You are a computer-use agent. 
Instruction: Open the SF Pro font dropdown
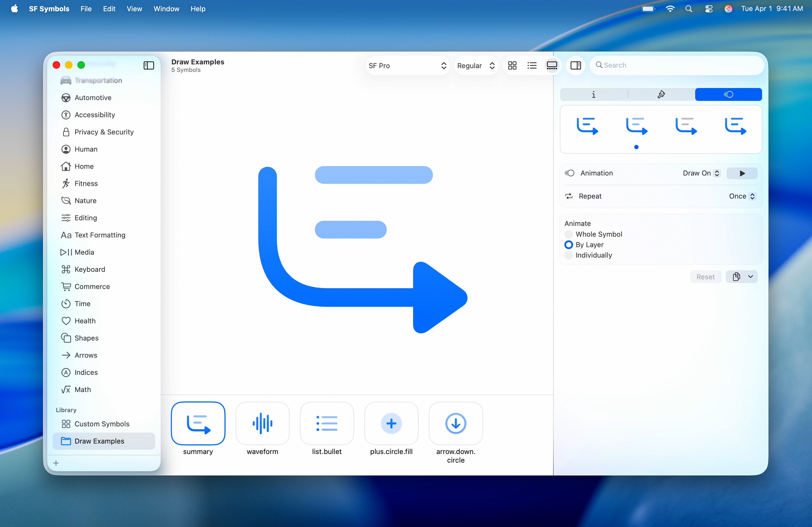pyautogui.click(x=407, y=65)
